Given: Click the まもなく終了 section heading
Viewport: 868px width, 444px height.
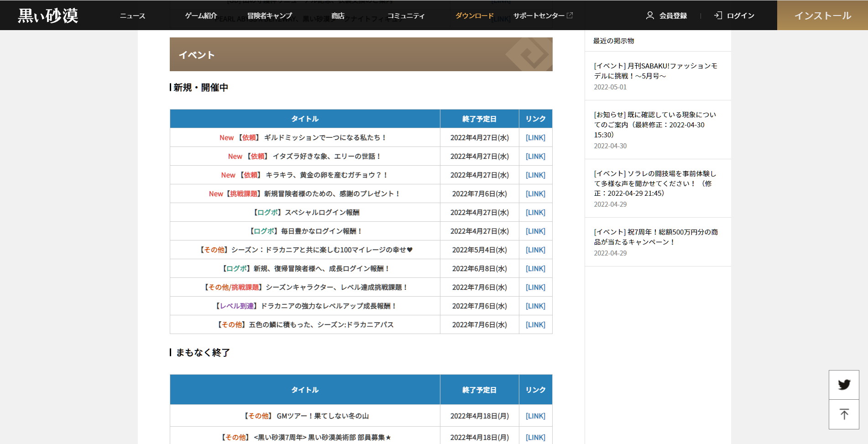Looking at the screenshot, I should coord(203,352).
